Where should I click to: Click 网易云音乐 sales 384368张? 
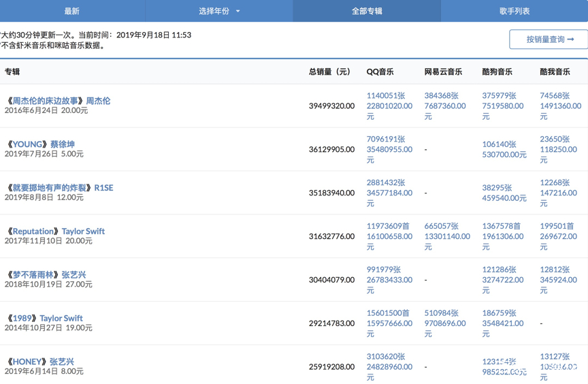442,95
